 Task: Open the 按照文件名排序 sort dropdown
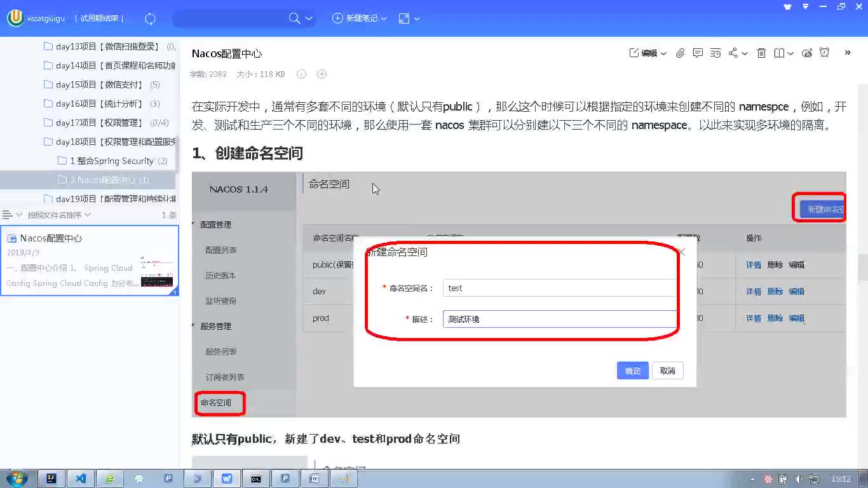(x=59, y=215)
